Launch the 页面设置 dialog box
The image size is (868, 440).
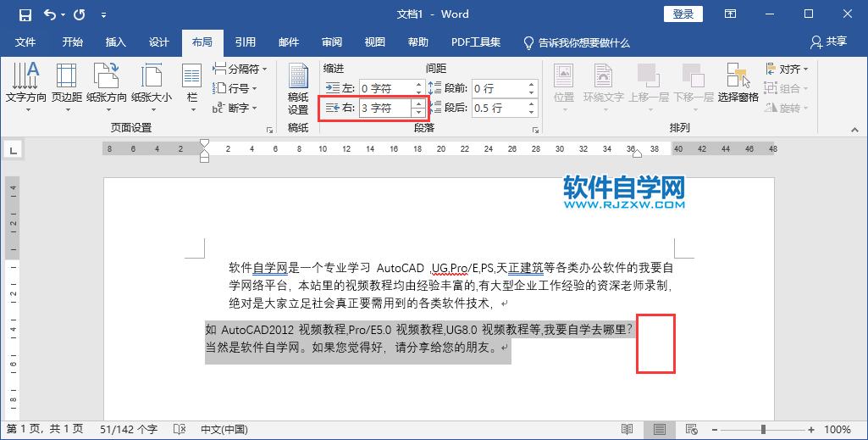pyautogui.click(x=269, y=130)
